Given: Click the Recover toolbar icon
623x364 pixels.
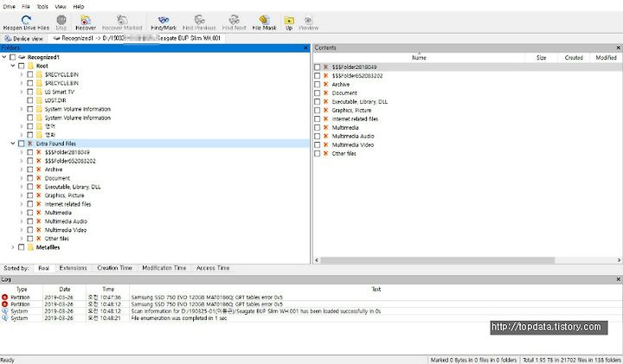Looking at the screenshot, I should pyautogui.click(x=86, y=19).
